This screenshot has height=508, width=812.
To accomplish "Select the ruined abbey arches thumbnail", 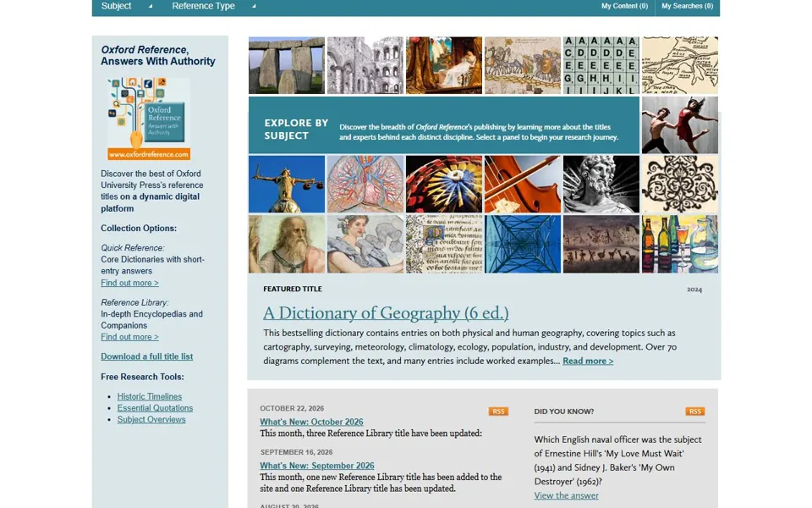I will point(365,65).
